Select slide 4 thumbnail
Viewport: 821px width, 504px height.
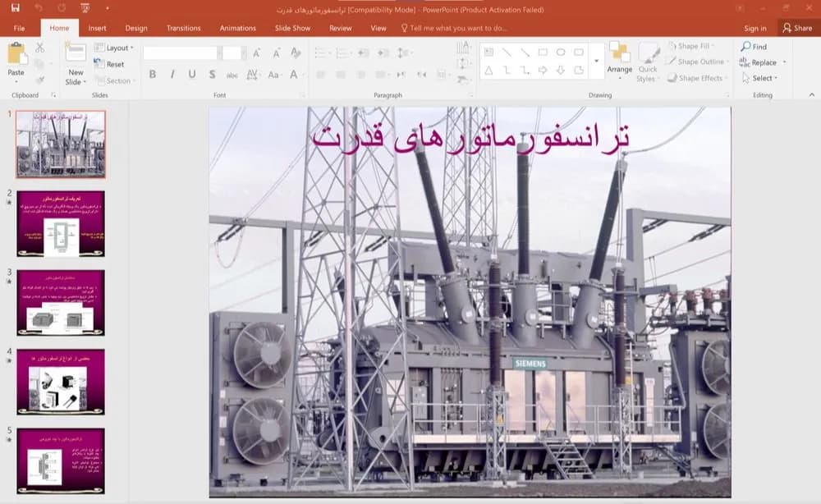coord(61,382)
